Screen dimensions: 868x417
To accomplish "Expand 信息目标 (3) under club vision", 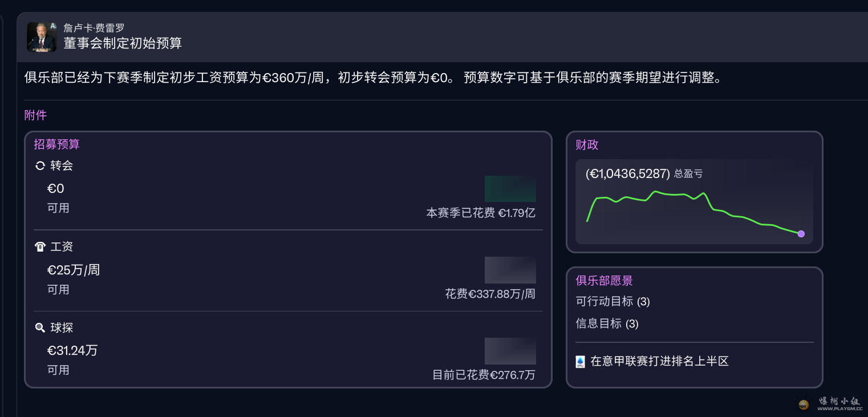I will click(607, 323).
